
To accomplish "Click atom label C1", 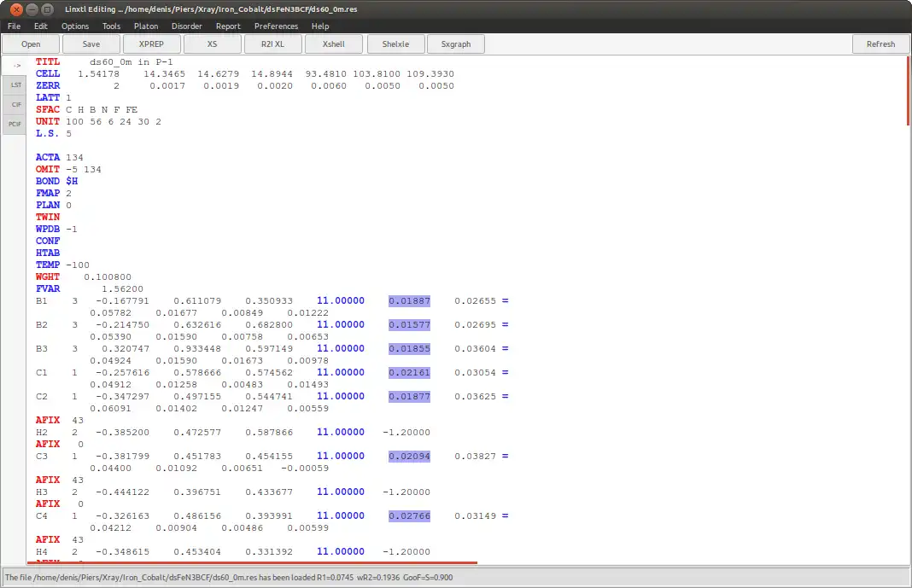I will click(x=42, y=372).
